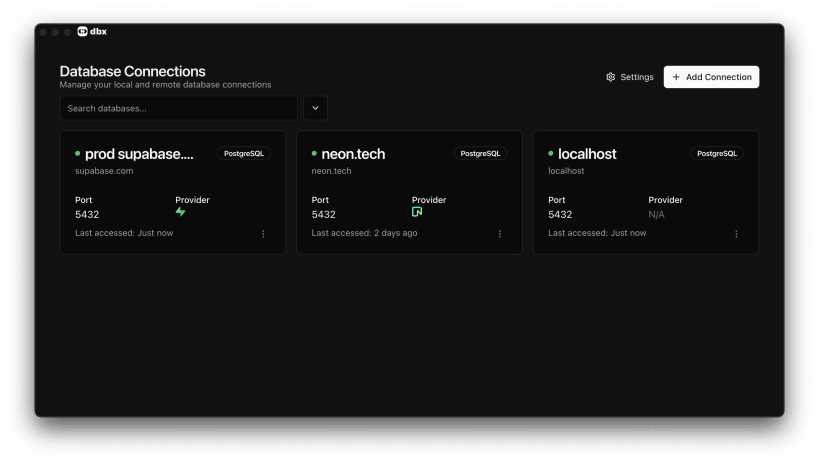
Task: Open three-dot menu on neon.tech card
Action: coord(500,234)
